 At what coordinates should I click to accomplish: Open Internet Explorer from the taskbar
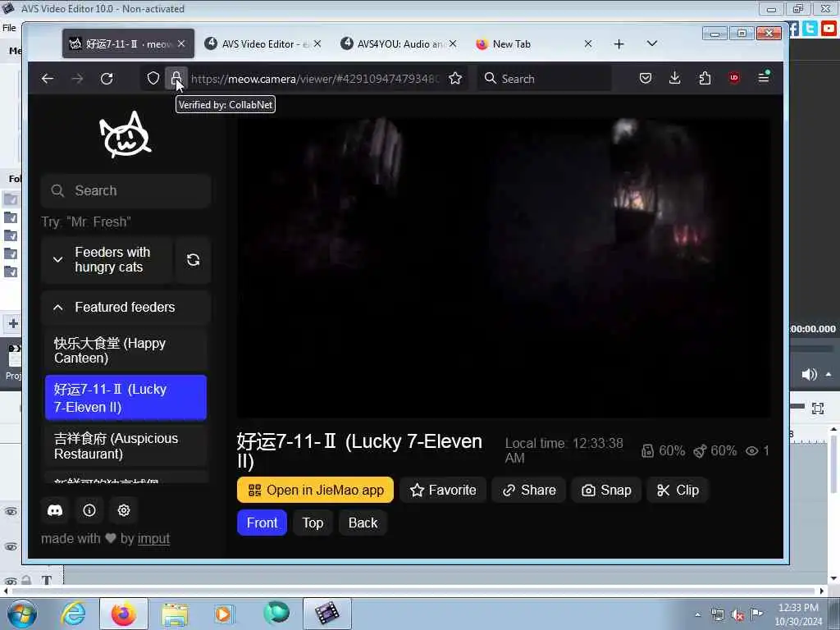pyautogui.click(x=73, y=614)
